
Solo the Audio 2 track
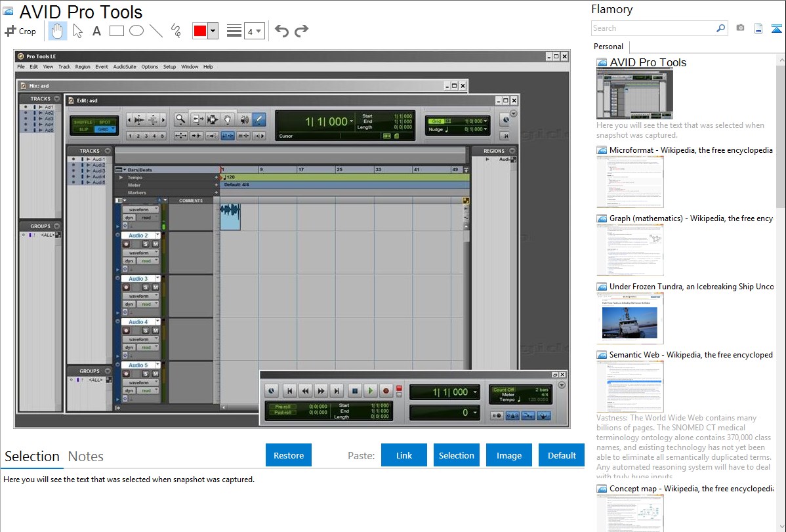(146, 244)
